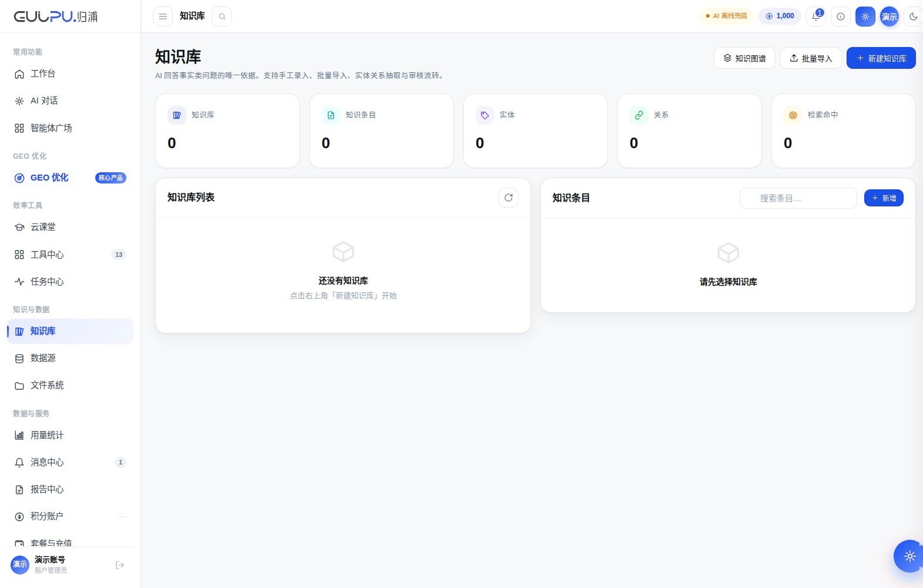
Task: Open the floating AI assistant button
Action: 909,556
